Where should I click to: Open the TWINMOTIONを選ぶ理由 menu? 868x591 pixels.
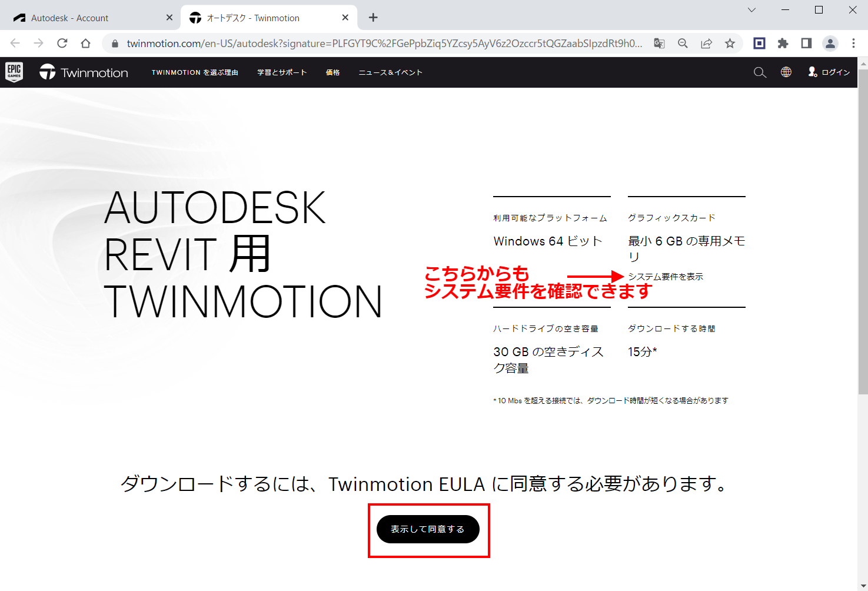(x=195, y=72)
